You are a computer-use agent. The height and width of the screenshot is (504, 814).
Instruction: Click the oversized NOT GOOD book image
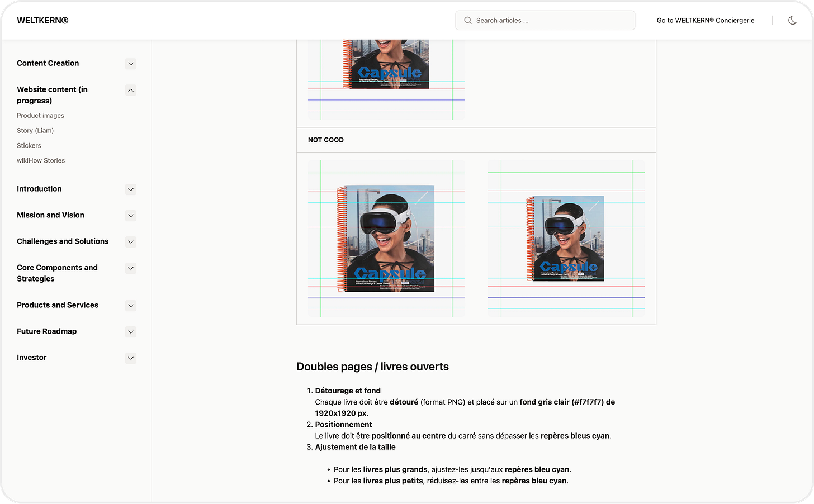[x=386, y=239]
